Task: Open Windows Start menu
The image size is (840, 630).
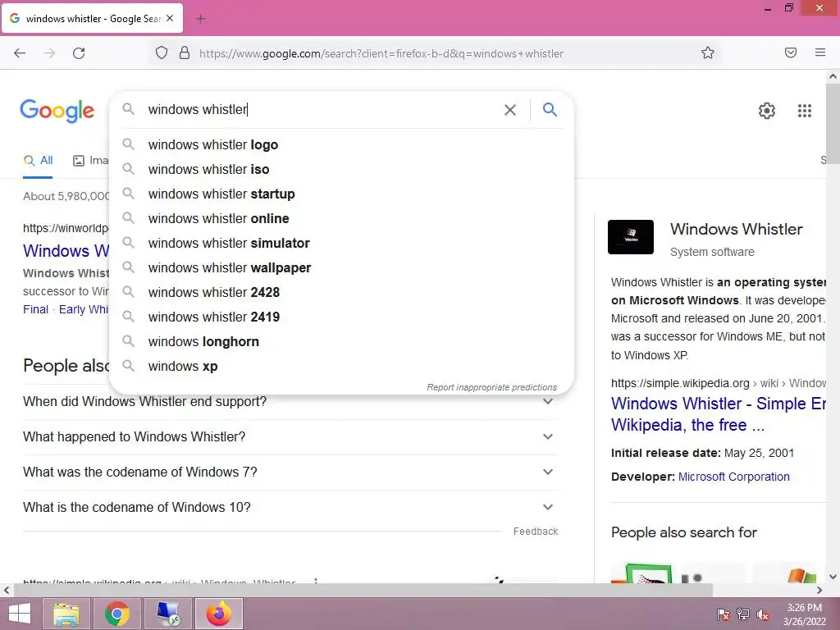Action: coord(20,614)
